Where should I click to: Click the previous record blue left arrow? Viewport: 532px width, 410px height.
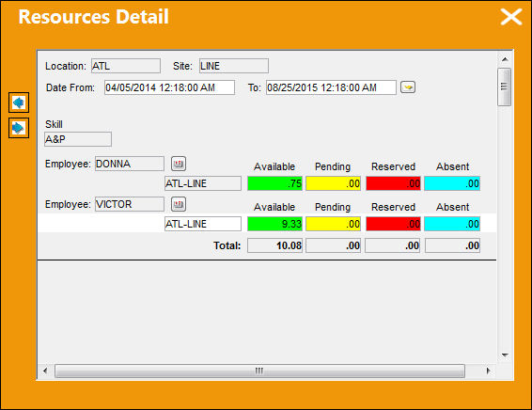[19, 102]
